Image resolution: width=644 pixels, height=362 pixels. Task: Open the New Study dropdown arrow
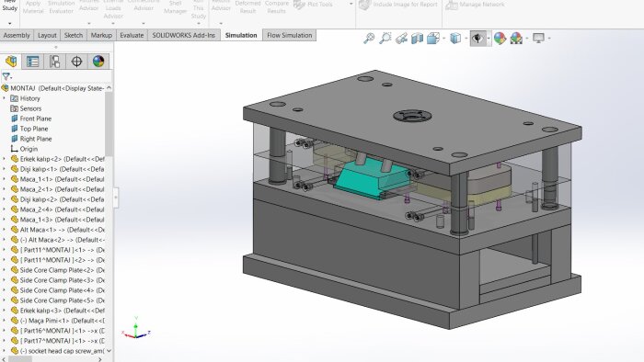pos(10,23)
